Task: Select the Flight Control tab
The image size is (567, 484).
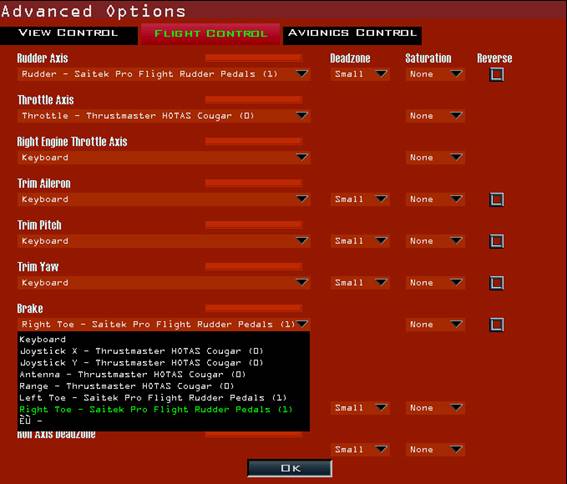Action: pyautogui.click(x=210, y=34)
